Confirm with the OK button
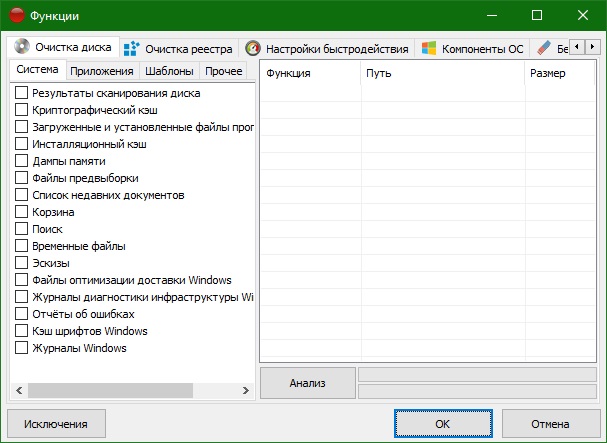The width and height of the screenshot is (607, 443). click(x=443, y=424)
